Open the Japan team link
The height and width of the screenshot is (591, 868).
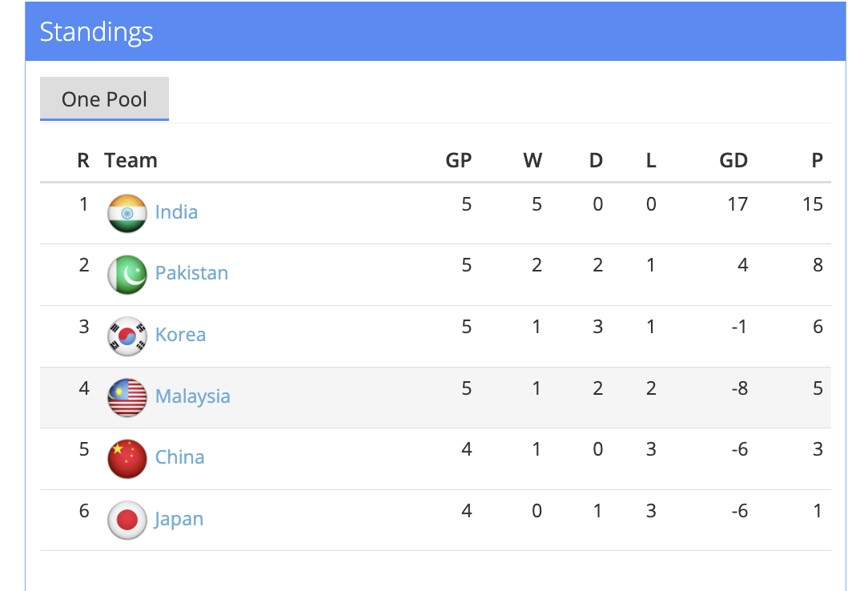tap(179, 519)
